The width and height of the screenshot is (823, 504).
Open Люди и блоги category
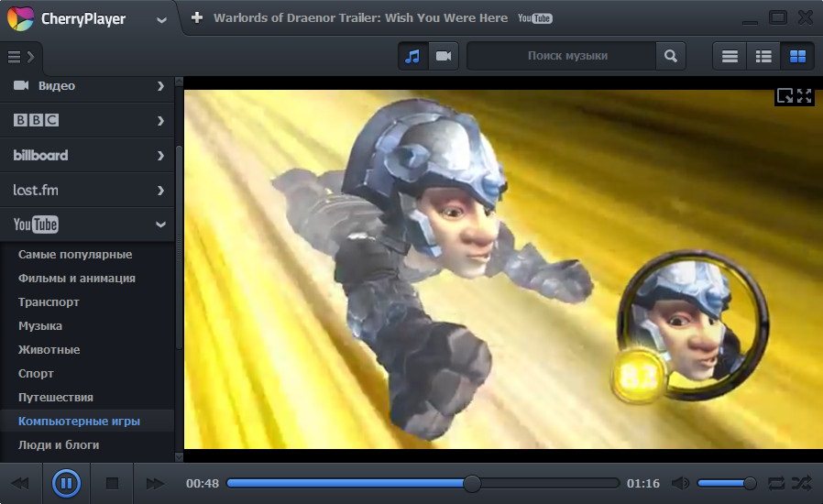tap(59, 445)
